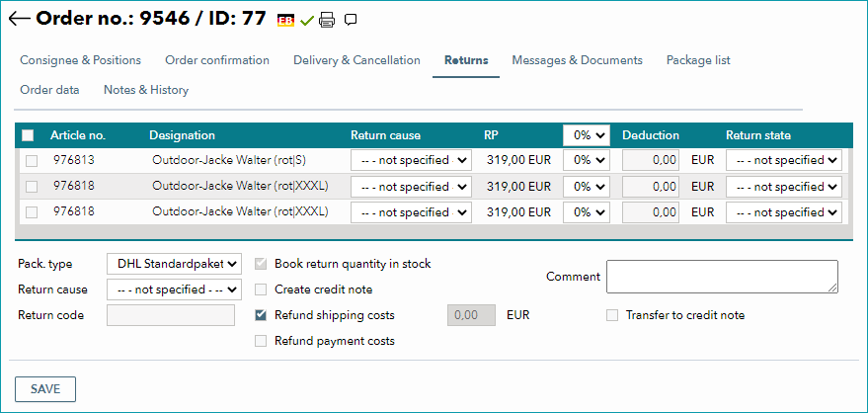Open the header row 0% percentage dropdown

(587, 135)
